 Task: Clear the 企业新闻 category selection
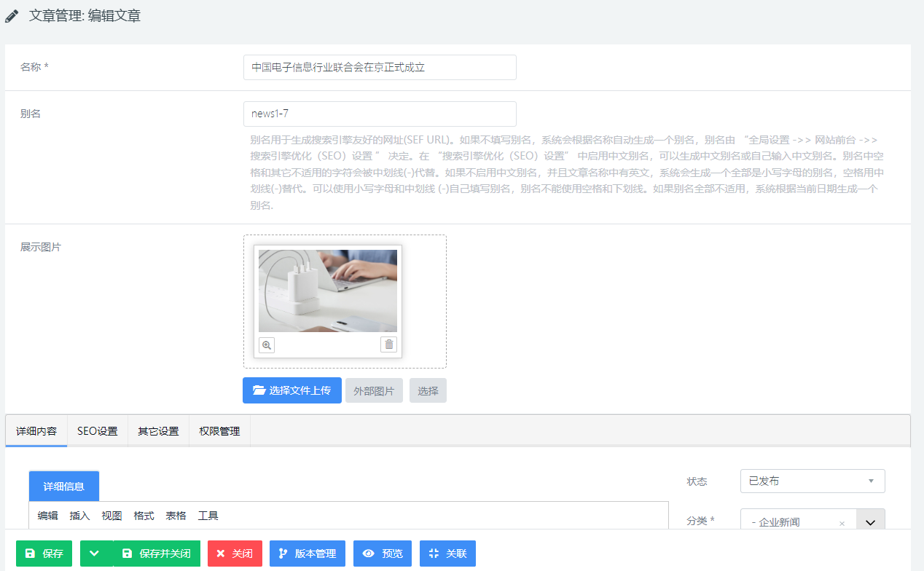842,523
